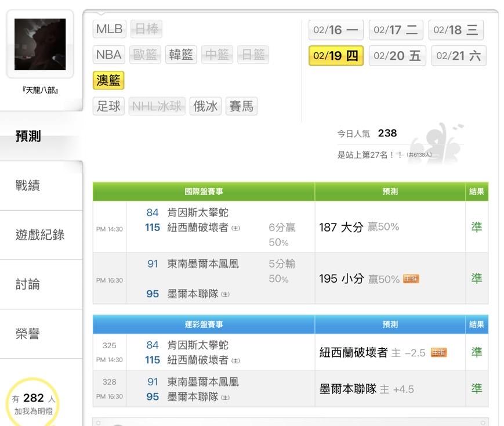Select the 賽馬 sport filter
Image resolution: width=504 pixels, height=426 pixels.
click(x=241, y=106)
